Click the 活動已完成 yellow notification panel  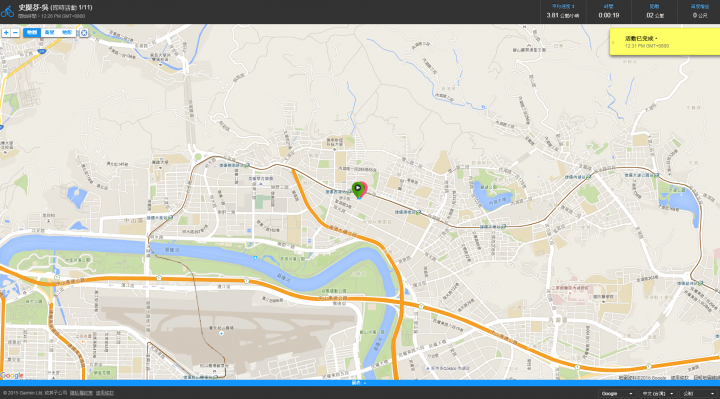pyautogui.click(x=664, y=42)
